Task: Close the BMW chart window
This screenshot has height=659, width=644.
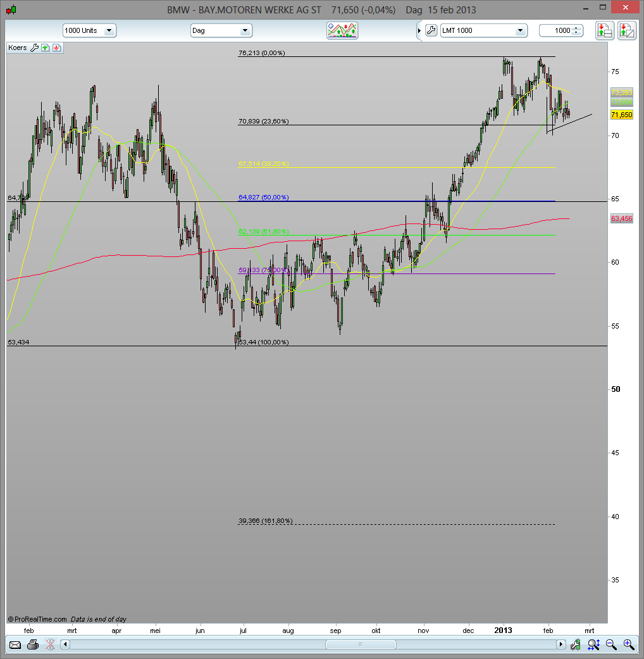Action: click(626, 7)
